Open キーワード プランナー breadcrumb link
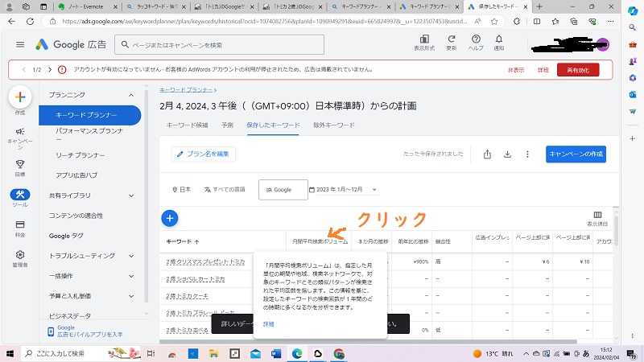The height and width of the screenshot is (362, 644). pos(186,90)
